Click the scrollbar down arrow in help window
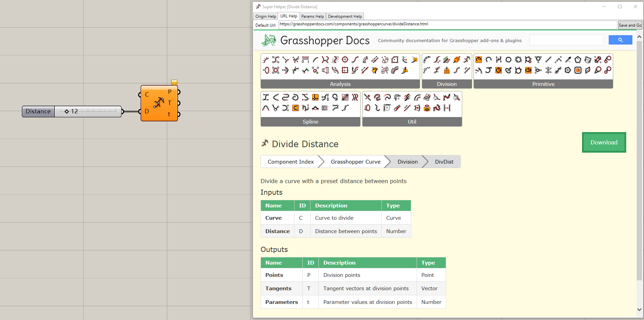The image size is (644, 320). point(639,309)
